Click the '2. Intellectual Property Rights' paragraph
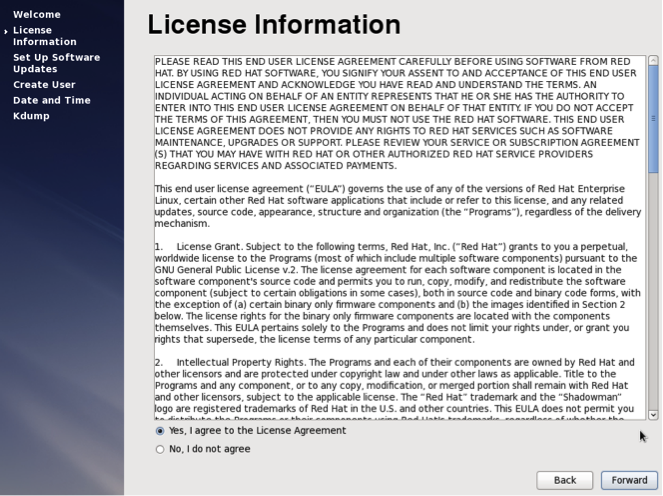 pyautogui.click(x=395, y=391)
